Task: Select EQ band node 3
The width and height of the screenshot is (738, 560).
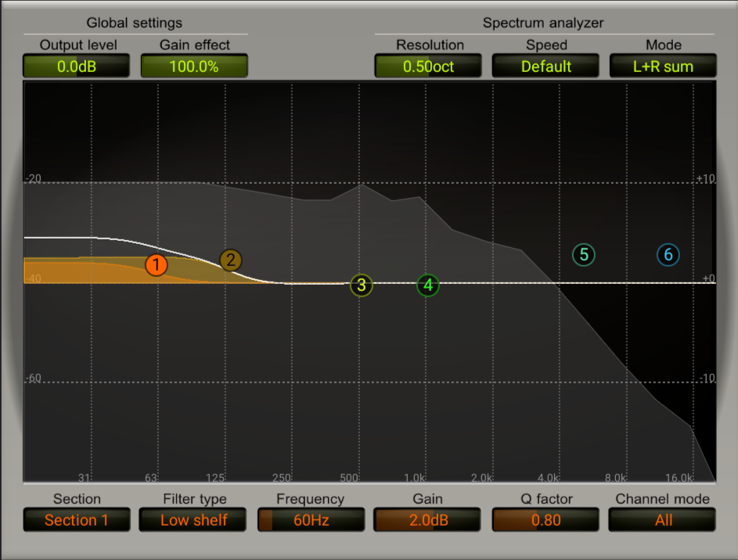Action: (x=362, y=285)
